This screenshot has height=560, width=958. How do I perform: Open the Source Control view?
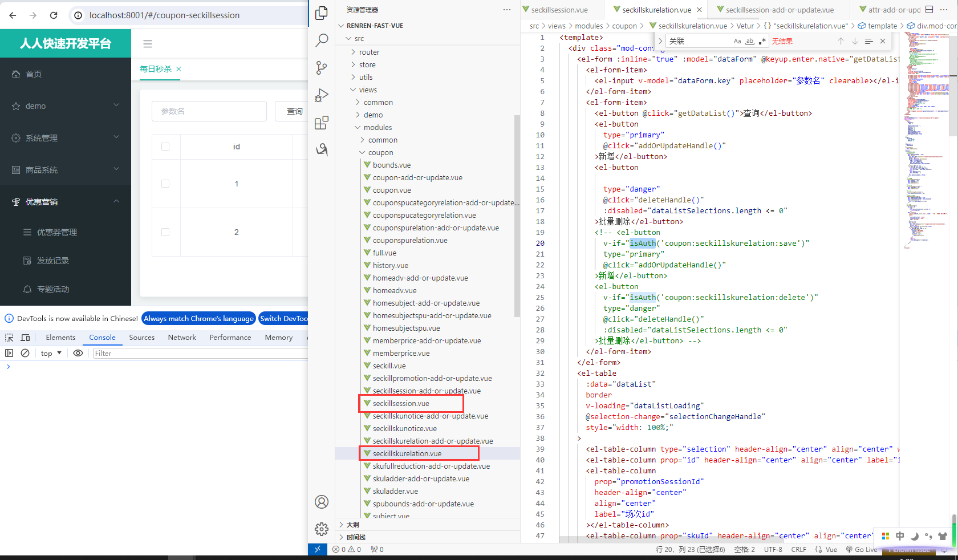click(x=322, y=68)
